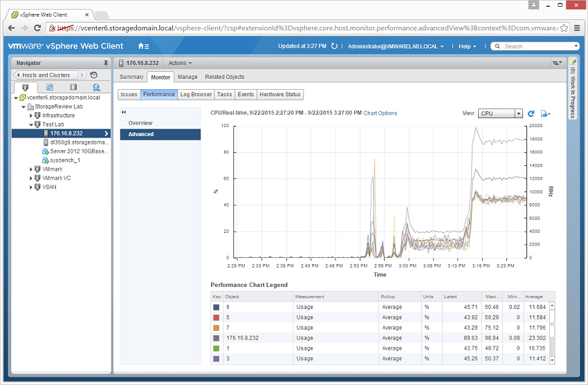Viewport: 588px width, 385px height.
Task: Click the search magnifier icon
Action: click(497, 46)
